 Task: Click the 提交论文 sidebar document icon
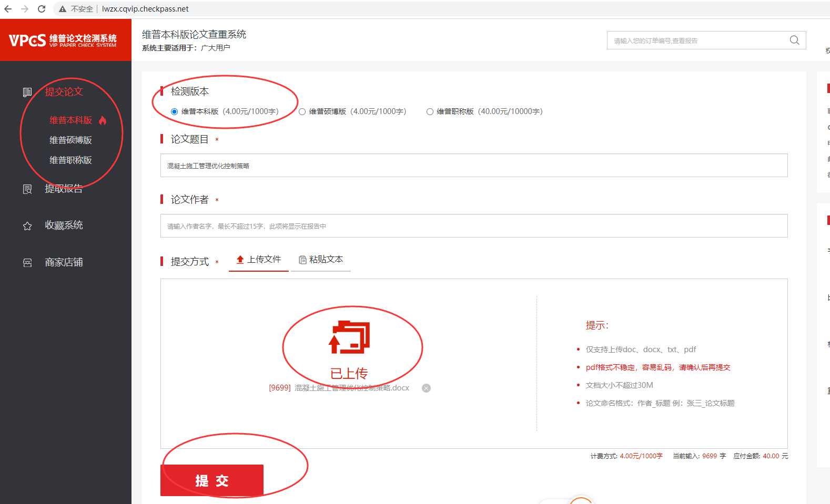click(27, 92)
